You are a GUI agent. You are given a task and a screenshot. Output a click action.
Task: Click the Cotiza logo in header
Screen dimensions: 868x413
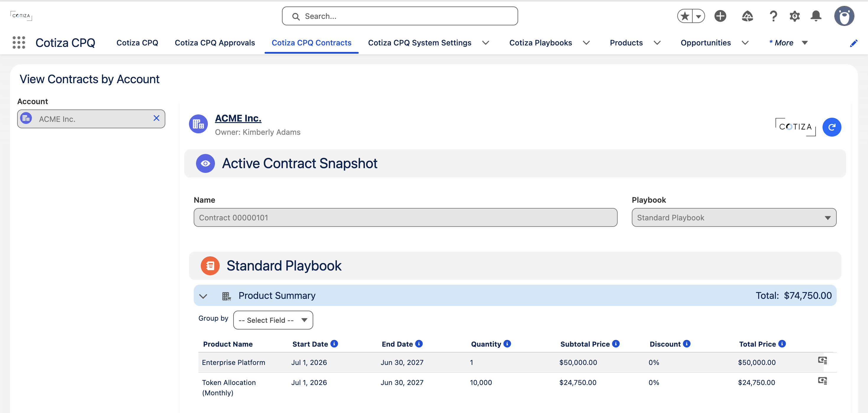click(x=21, y=16)
